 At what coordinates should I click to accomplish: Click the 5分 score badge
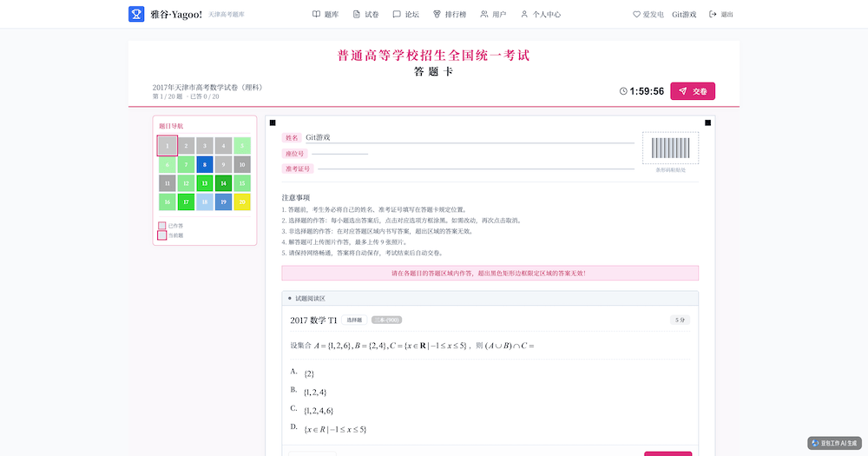tap(680, 320)
